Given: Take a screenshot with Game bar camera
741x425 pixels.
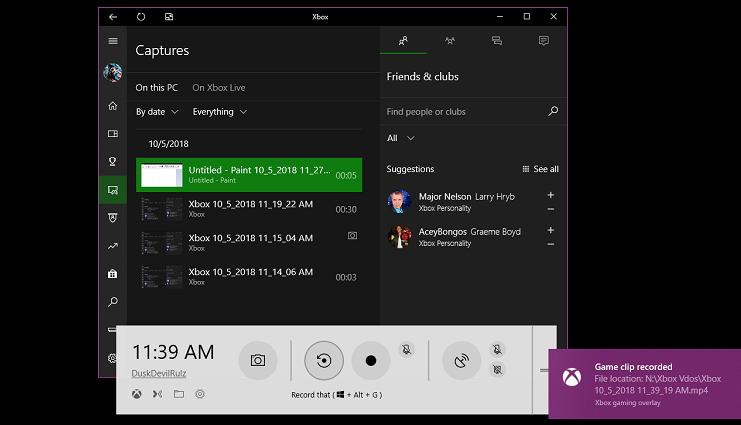Looking at the screenshot, I should [x=258, y=361].
